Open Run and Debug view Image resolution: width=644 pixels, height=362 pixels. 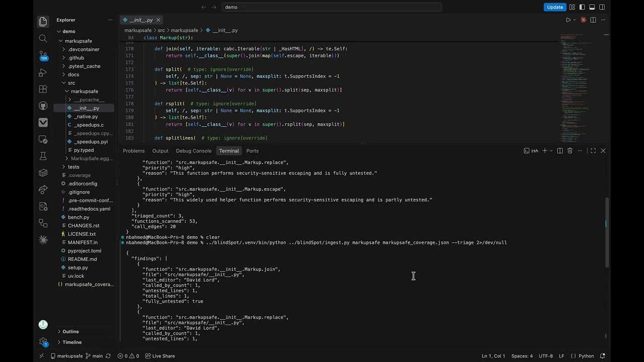43,72
